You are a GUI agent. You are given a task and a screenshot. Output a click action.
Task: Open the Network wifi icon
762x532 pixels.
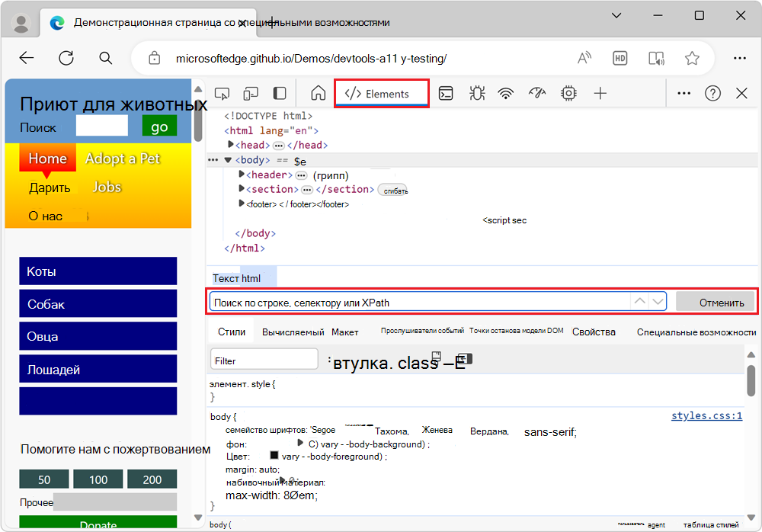506,93
